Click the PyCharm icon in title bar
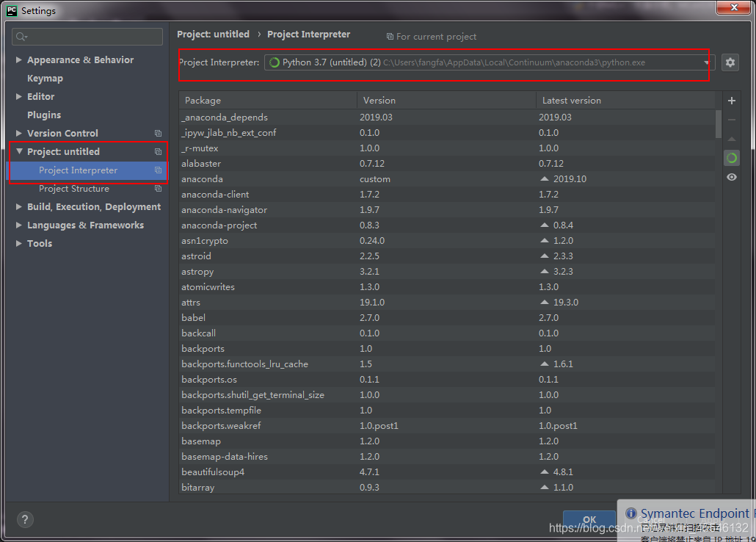 click(12, 10)
